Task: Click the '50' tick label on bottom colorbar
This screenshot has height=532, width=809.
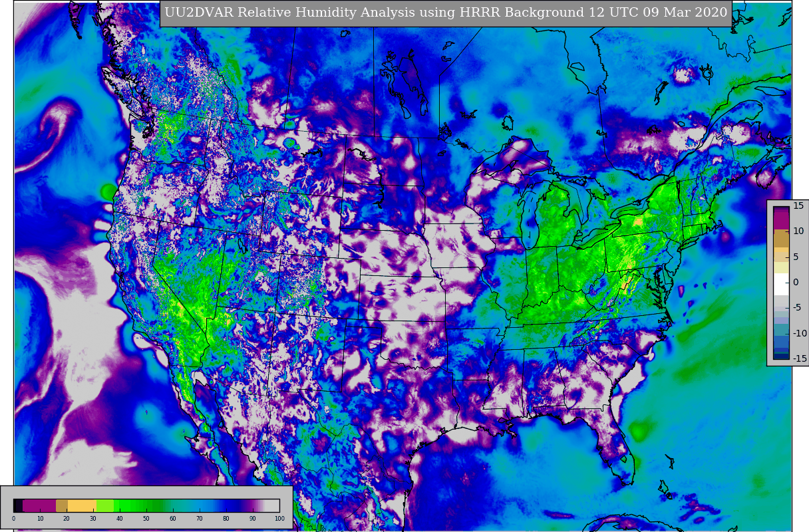Action: pyautogui.click(x=146, y=519)
